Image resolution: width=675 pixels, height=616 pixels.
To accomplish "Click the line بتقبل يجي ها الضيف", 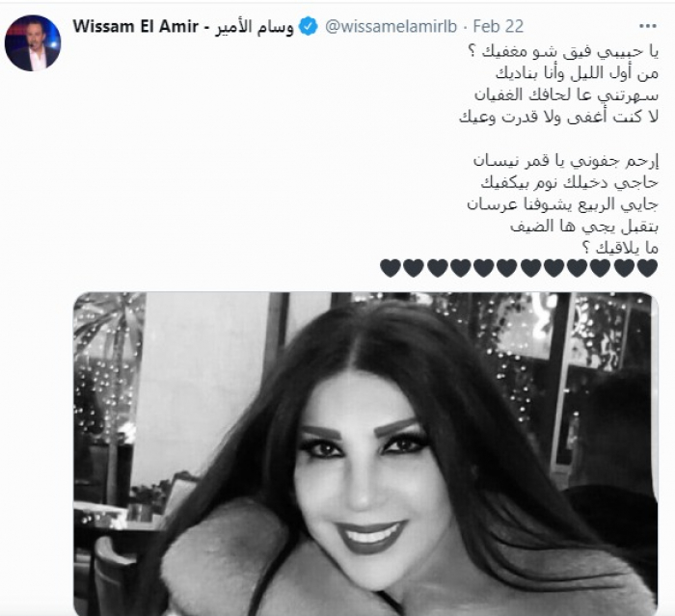I will [584, 227].
